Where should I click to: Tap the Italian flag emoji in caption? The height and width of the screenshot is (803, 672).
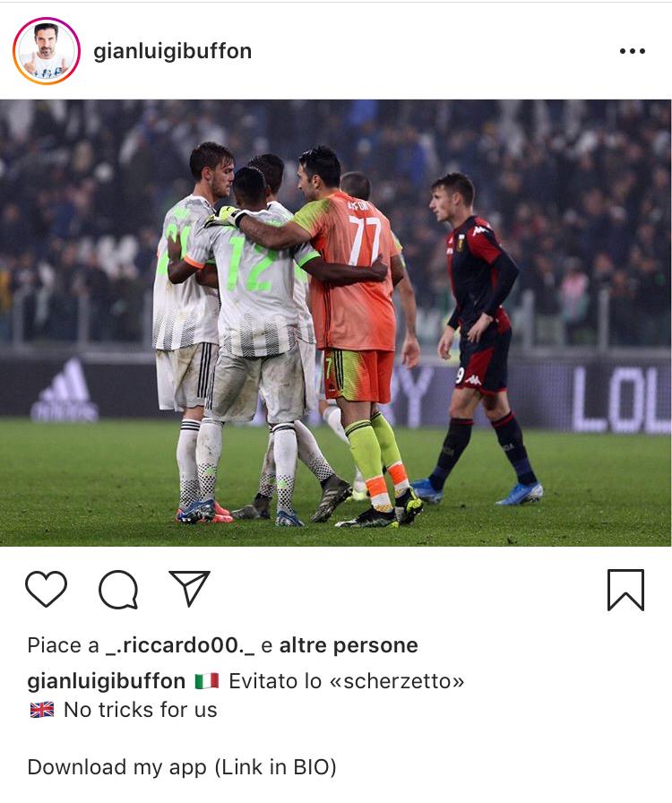(207, 681)
